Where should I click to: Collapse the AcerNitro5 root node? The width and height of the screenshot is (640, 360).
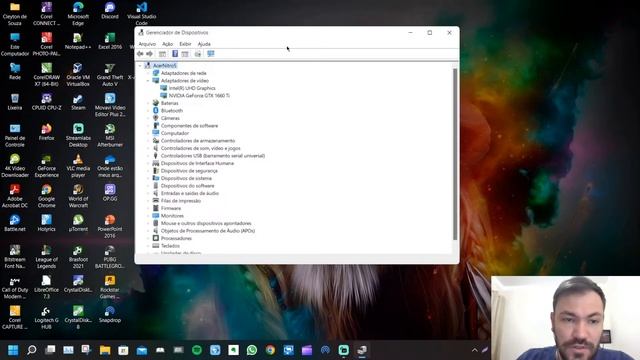tap(140, 65)
